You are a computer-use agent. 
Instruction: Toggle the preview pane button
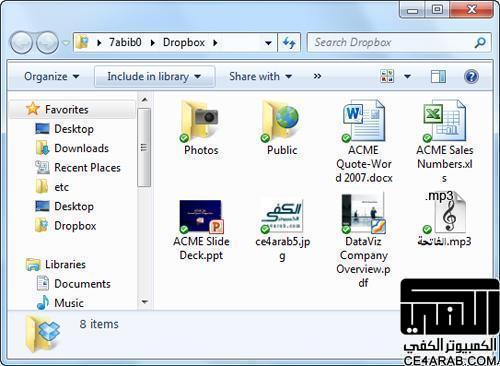point(438,77)
